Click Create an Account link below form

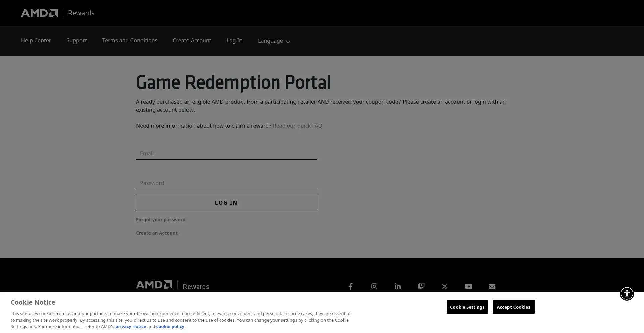coord(157,233)
